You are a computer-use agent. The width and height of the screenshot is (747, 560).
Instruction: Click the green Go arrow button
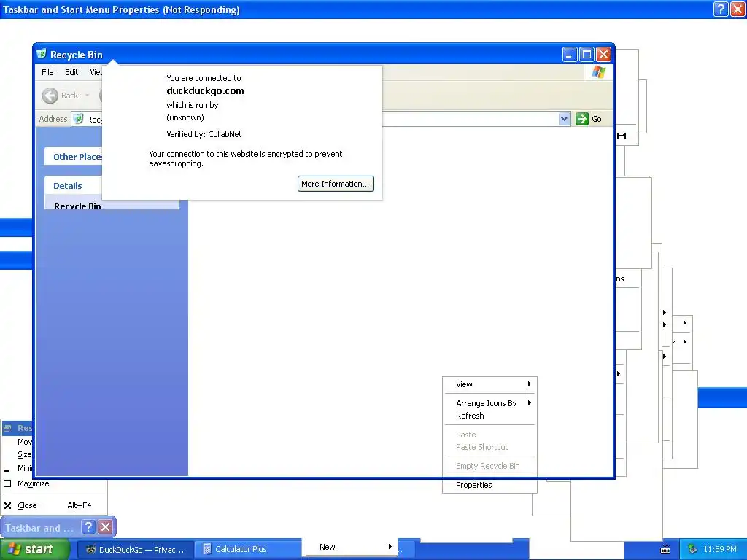pyautogui.click(x=581, y=119)
